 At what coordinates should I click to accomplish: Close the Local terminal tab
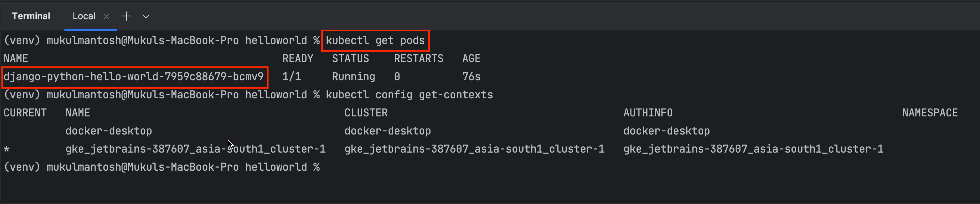[x=107, y=16]
